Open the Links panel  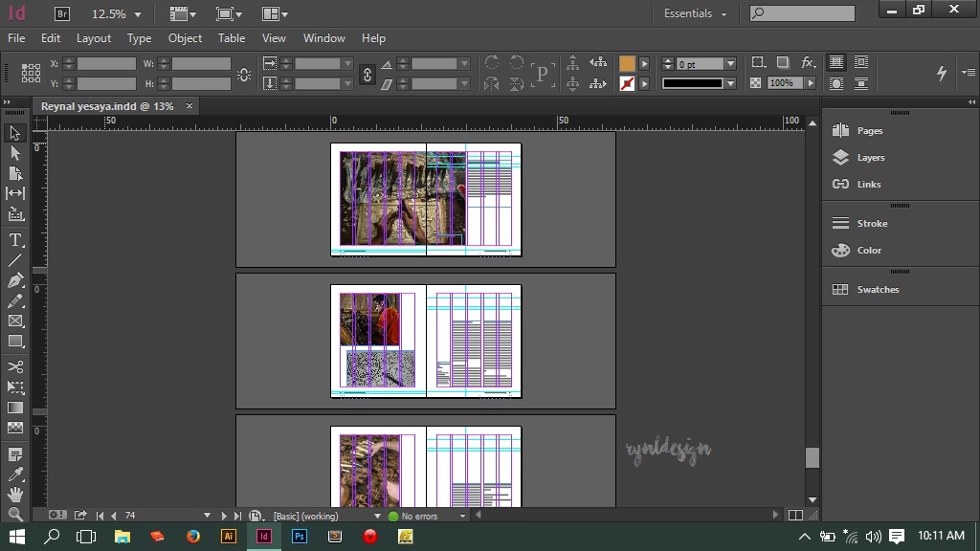(x=868, y=184)
